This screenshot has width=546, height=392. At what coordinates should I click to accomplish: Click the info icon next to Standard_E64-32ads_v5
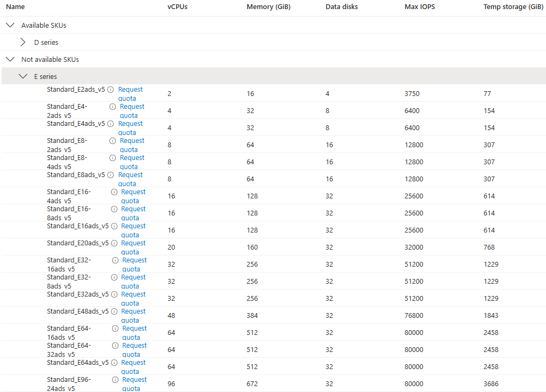click(115, 346)
